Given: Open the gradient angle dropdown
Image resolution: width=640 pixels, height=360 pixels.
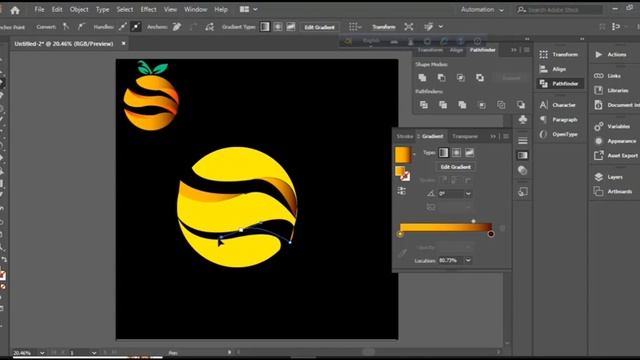Looking at the screenshot, I should click(x=468, y=193).
